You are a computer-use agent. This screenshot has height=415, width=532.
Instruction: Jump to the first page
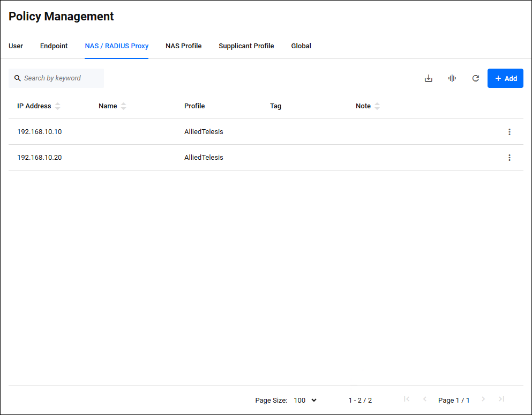[407, 399]
